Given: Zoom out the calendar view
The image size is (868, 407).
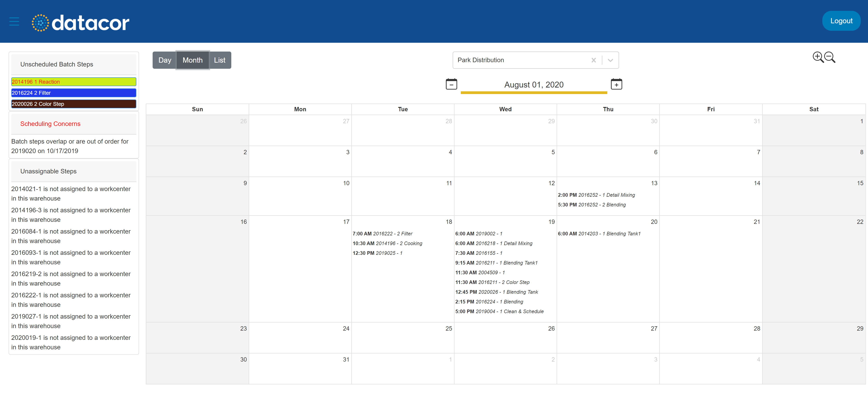Looking at the screenshot, I should pos(830,57).
